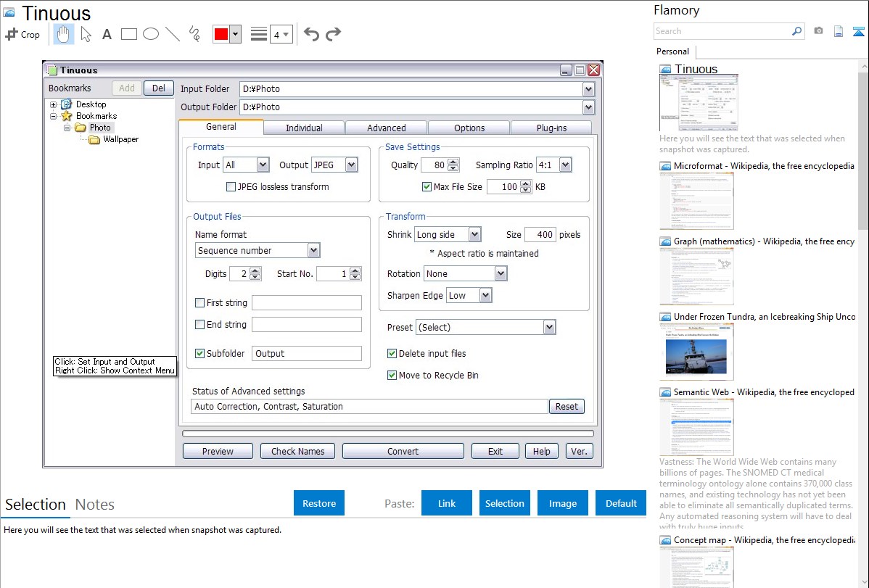Enable the End string checkbox
Image resolution: width=869 pixels, height=588 pixels.
point(200,324)
